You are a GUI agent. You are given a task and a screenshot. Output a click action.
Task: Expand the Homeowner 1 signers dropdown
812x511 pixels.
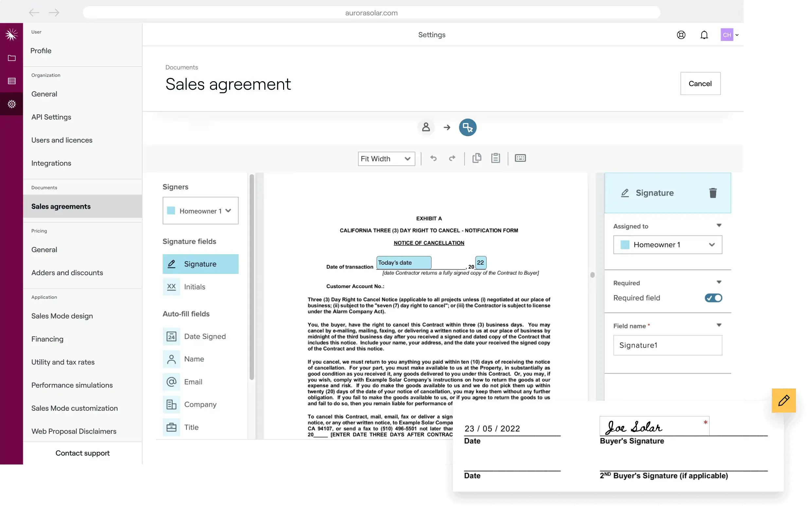pos(200,211)
